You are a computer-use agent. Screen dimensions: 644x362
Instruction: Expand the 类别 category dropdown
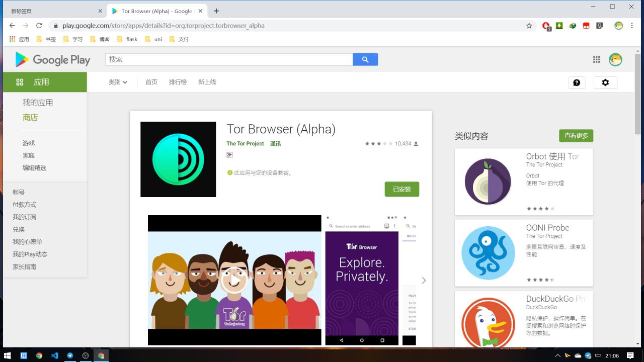tap(118, 82)
